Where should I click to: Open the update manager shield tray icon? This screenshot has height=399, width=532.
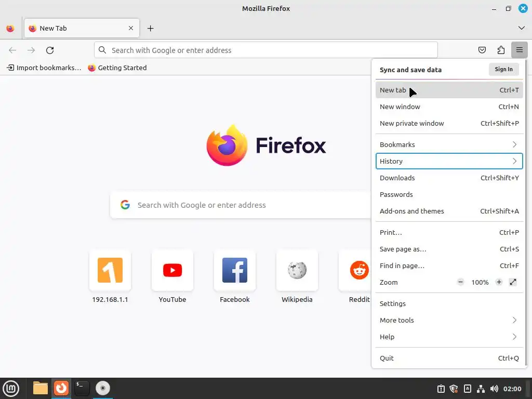[x=454, y=389]
